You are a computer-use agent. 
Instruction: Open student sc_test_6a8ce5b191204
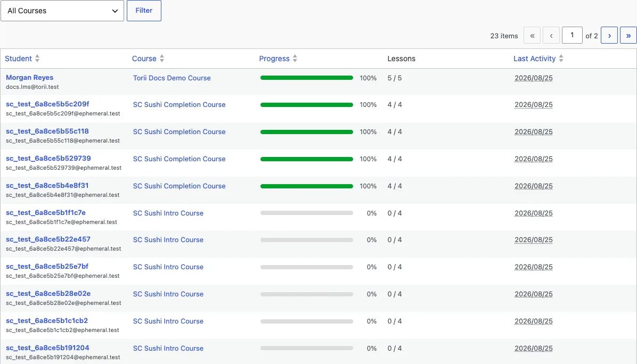47,348
